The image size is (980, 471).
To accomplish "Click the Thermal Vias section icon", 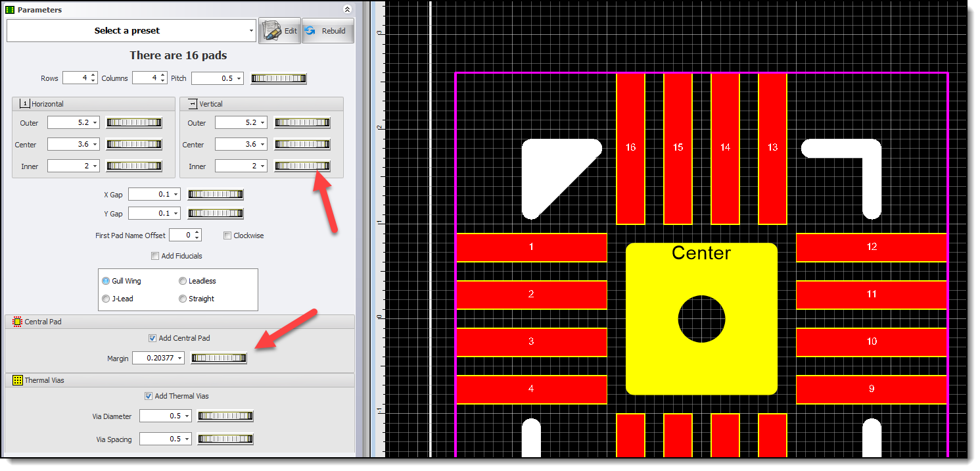I will 16,380.
